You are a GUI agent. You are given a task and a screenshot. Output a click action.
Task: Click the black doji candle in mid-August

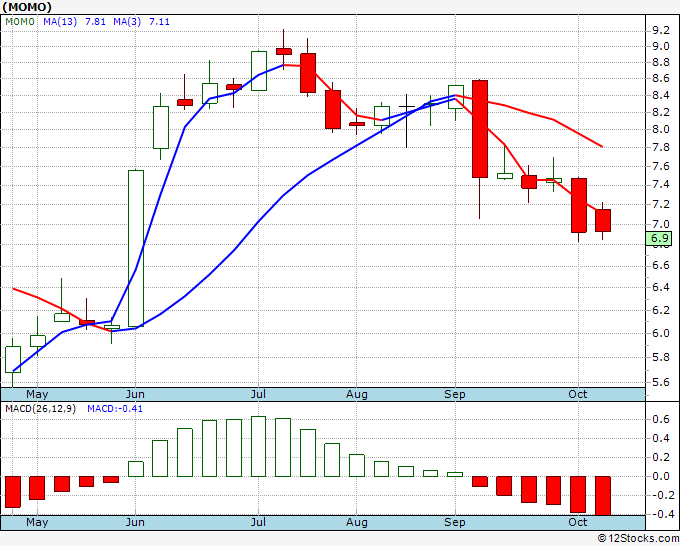coord(407,121)
